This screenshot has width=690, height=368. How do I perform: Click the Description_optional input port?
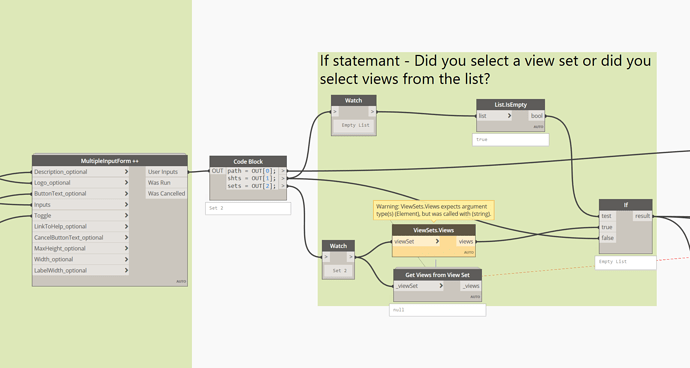click(x=81, y=172)
